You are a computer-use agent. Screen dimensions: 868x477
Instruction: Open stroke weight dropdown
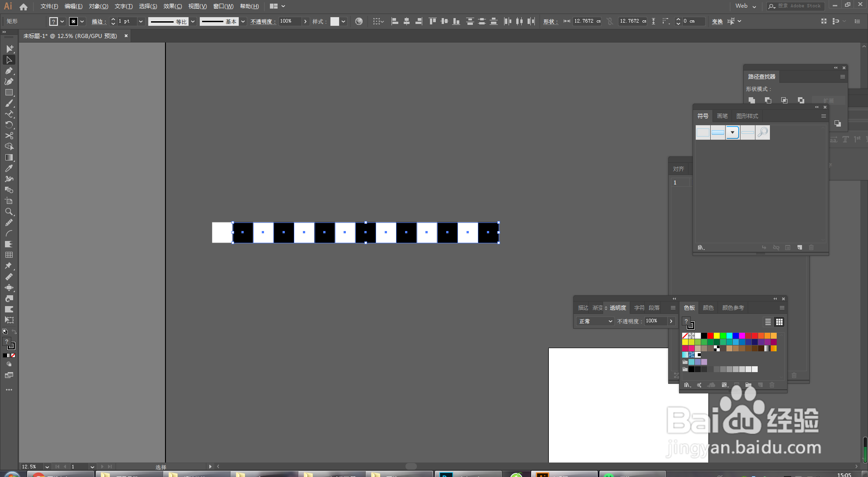pyautogui.click(x=141, y=21)
